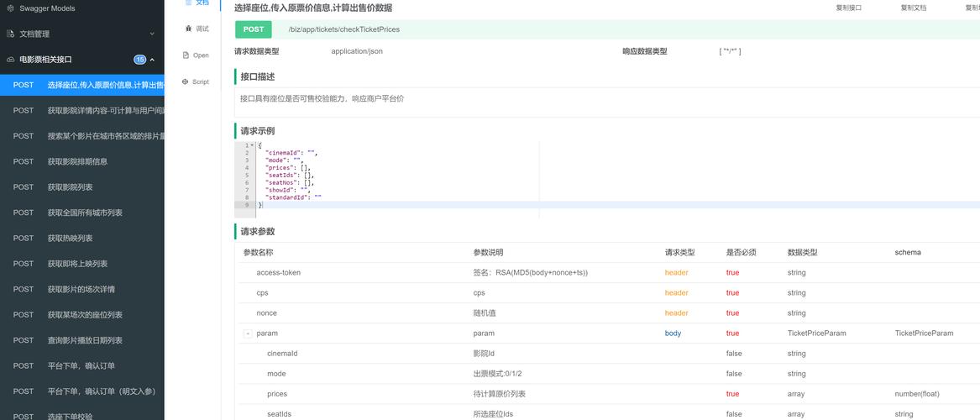Click the access-token parameter name
The image size is (980, 420).
279,272
